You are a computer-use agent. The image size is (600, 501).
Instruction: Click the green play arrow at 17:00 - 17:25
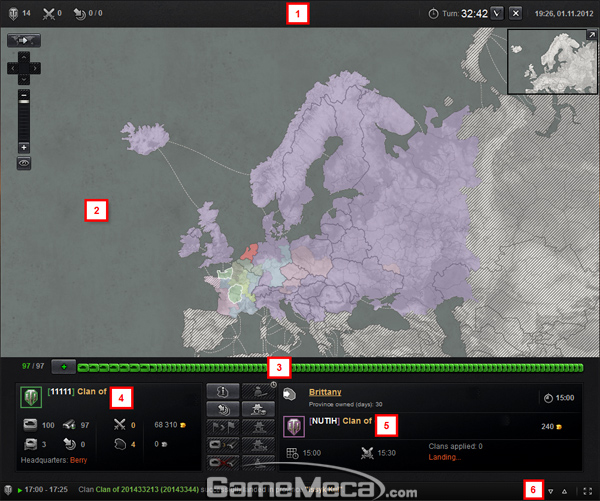tap(20, 490)
